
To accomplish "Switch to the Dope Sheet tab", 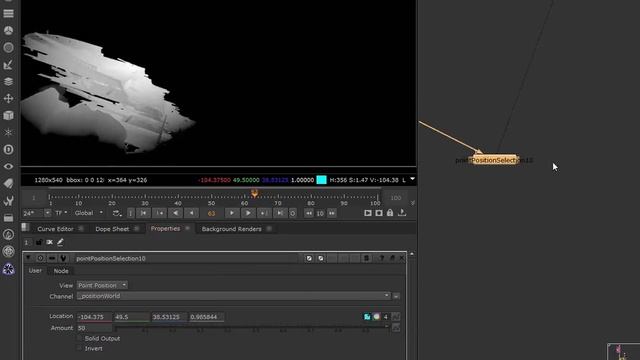I will 112,229.
